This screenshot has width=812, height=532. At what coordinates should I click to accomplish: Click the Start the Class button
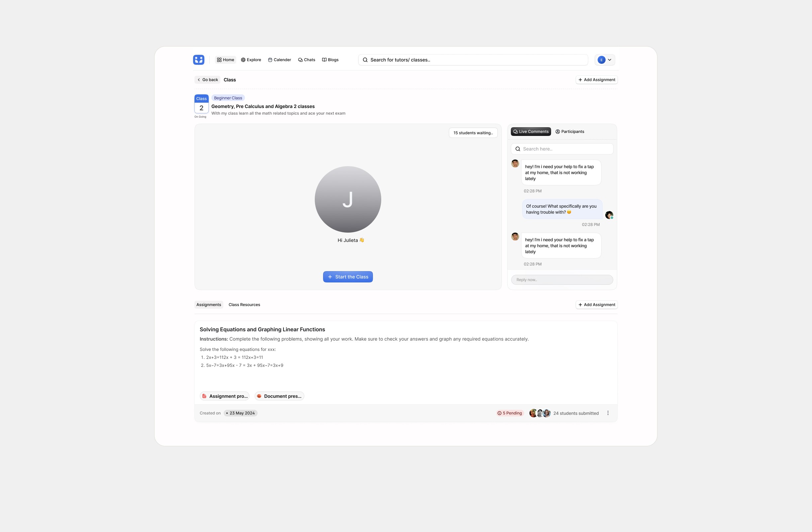(x=347, y=277)
